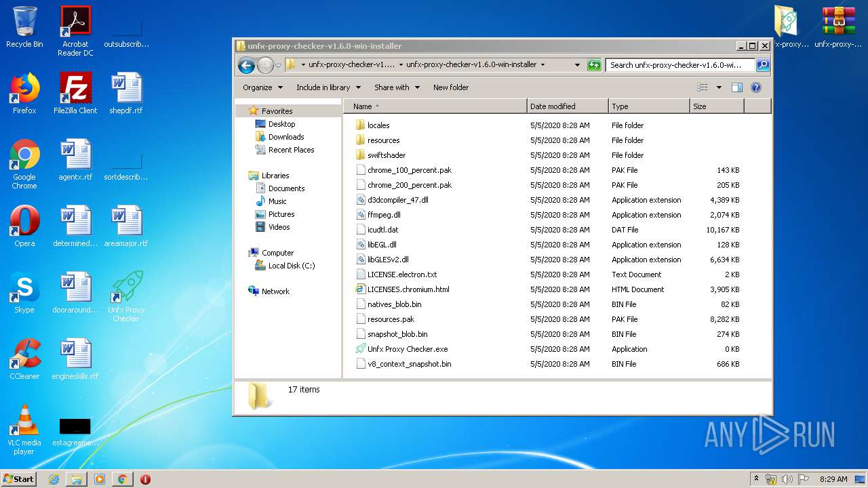868x488 pixels.
Task: Toggle the preview pane button
Action: [x=737, y=87]
